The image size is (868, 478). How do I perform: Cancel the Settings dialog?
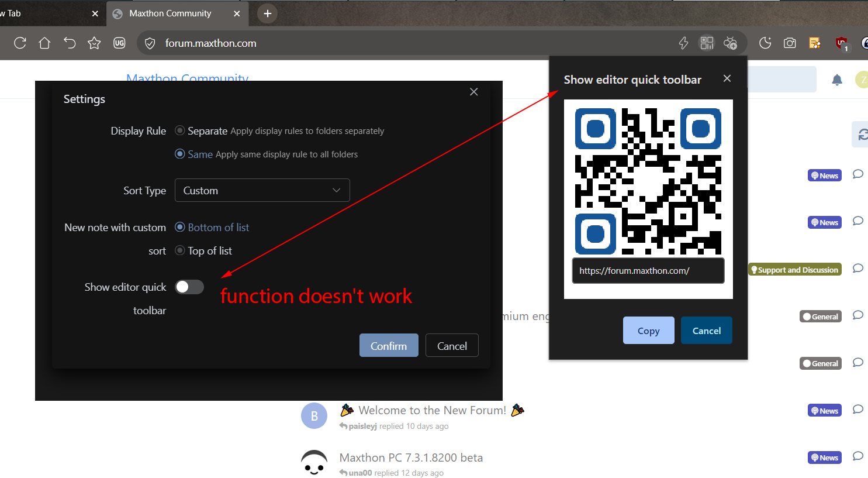(x=452, y=345)
